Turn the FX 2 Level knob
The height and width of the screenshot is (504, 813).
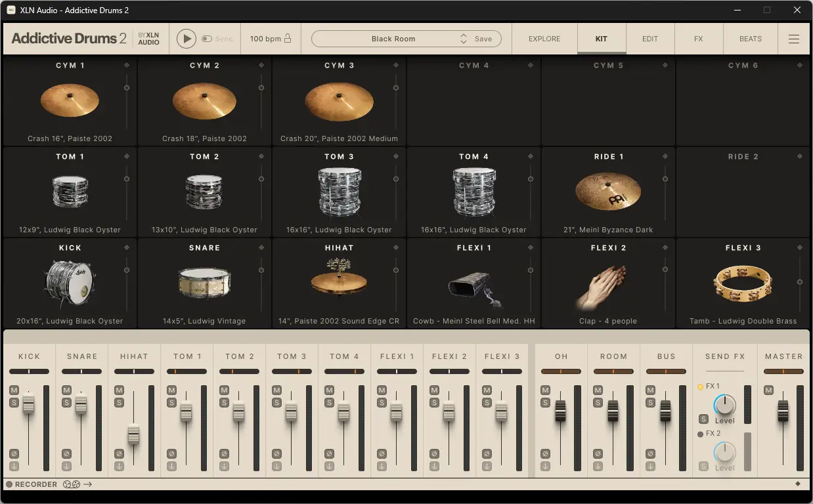tap(725, 452)
